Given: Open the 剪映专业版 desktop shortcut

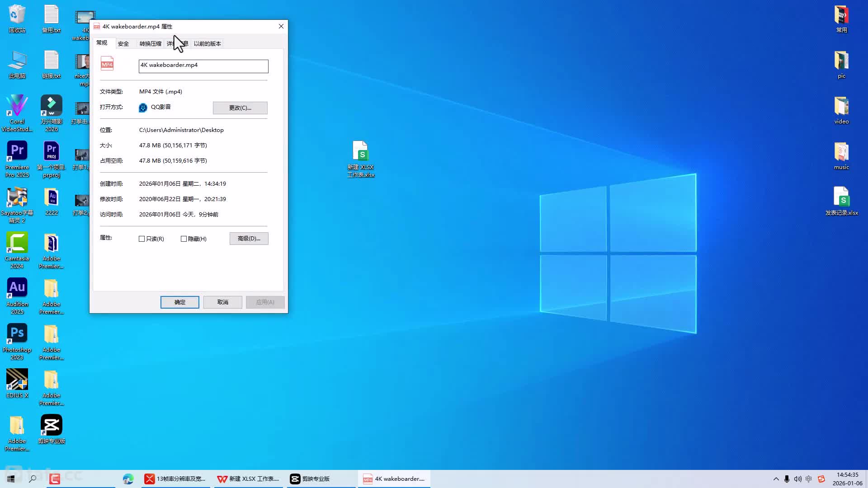Looking at the screenshot, I should tap(51, 426).
